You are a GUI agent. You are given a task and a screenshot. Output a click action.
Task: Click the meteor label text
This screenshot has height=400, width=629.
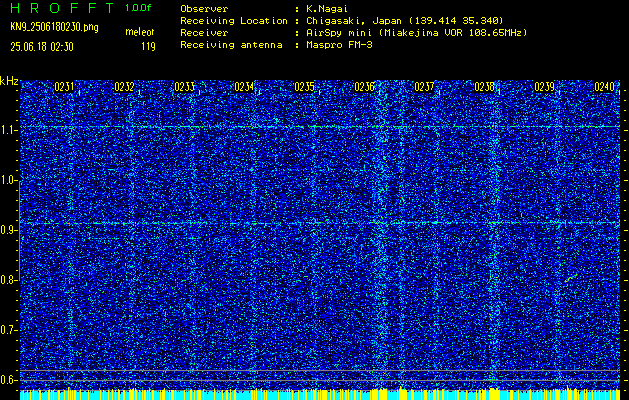click(x=140, y=32)
